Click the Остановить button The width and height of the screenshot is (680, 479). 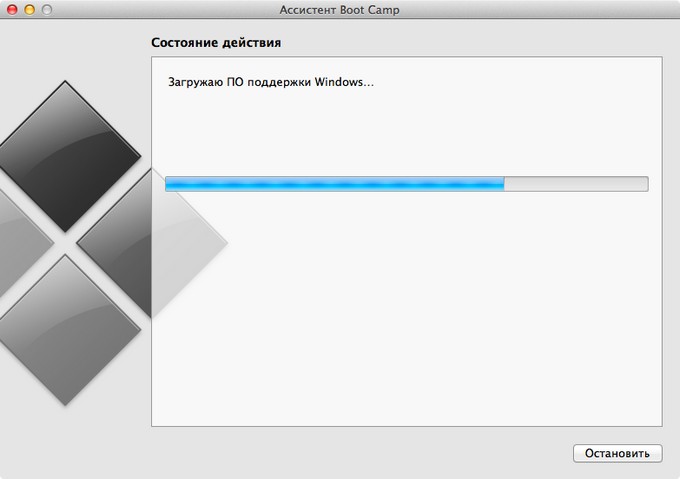click(x=617, y=453)
